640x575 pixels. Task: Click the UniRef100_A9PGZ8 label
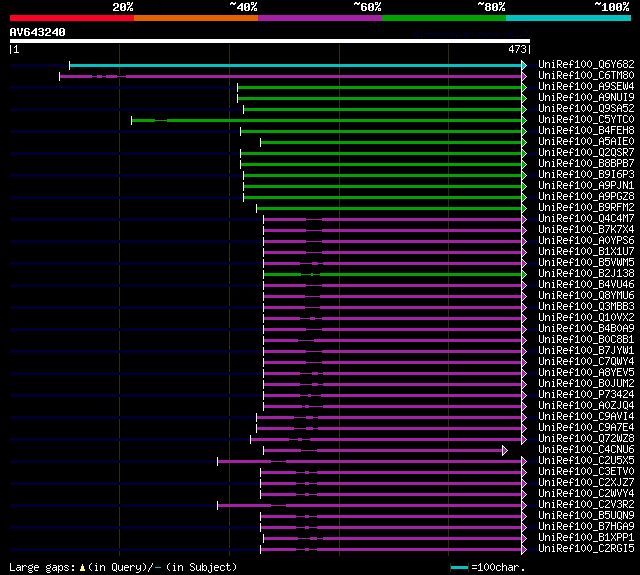tap(586, 197)
